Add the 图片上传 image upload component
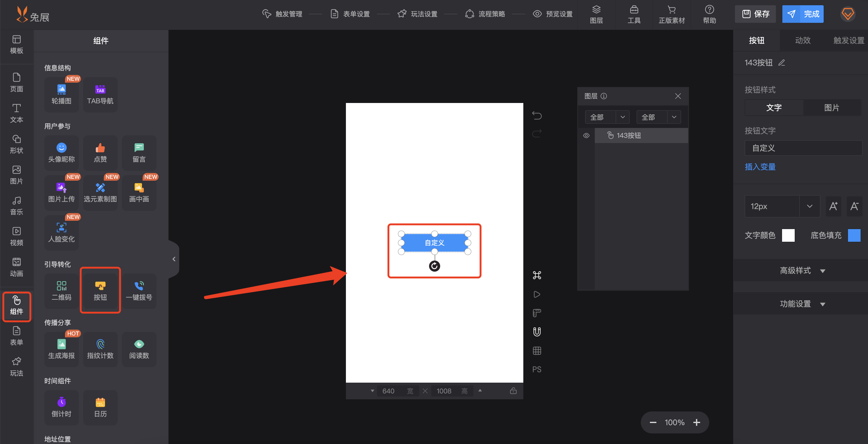868x444 pixels. (61, 193)
